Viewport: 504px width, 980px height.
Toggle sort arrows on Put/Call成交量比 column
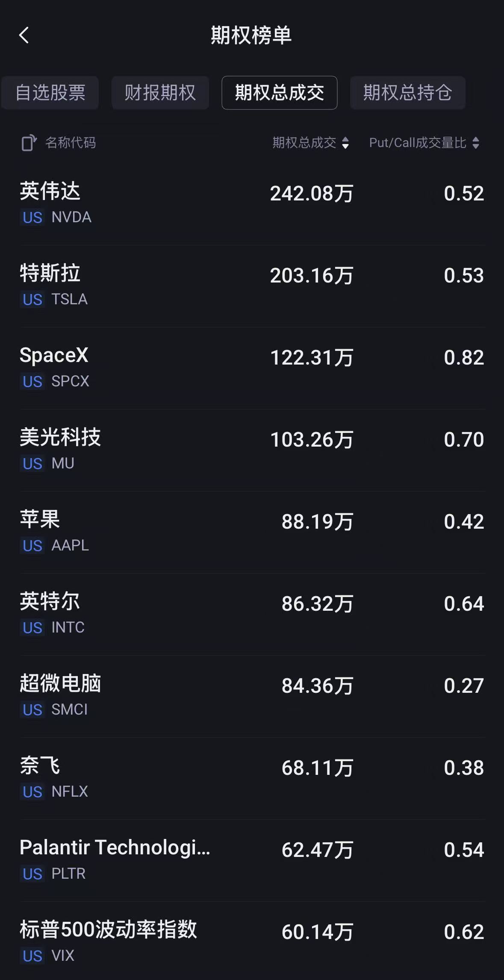coord(476,143)
